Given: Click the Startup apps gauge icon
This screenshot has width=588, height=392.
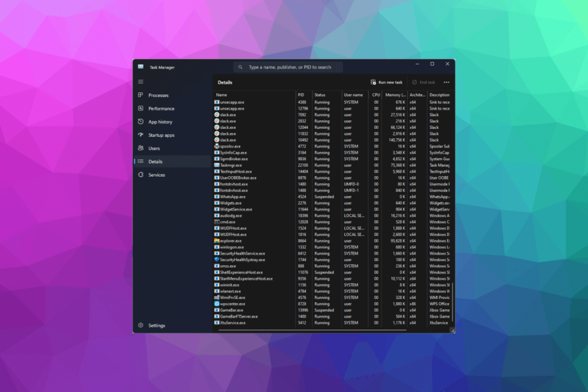Looking at the screenshot, I should 141,135.
